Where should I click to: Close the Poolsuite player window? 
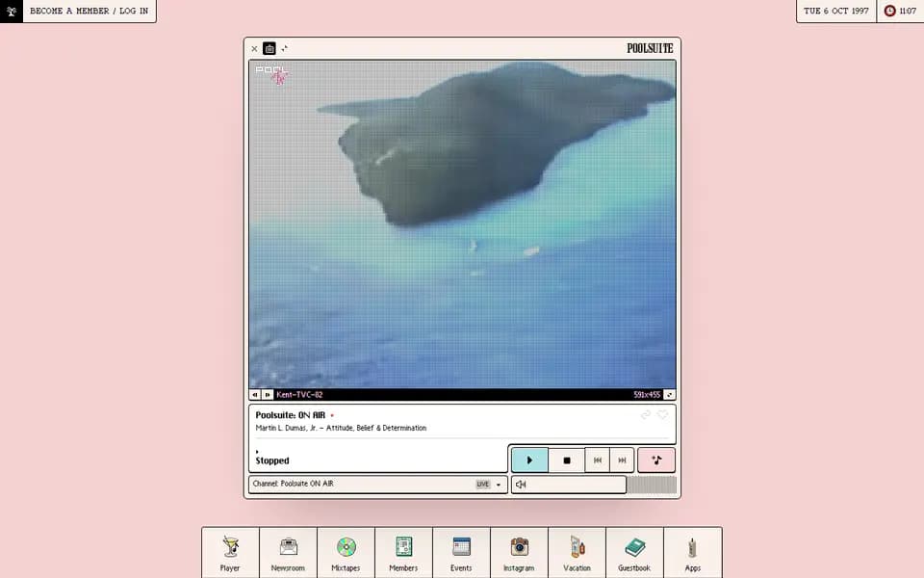(254, 49)
